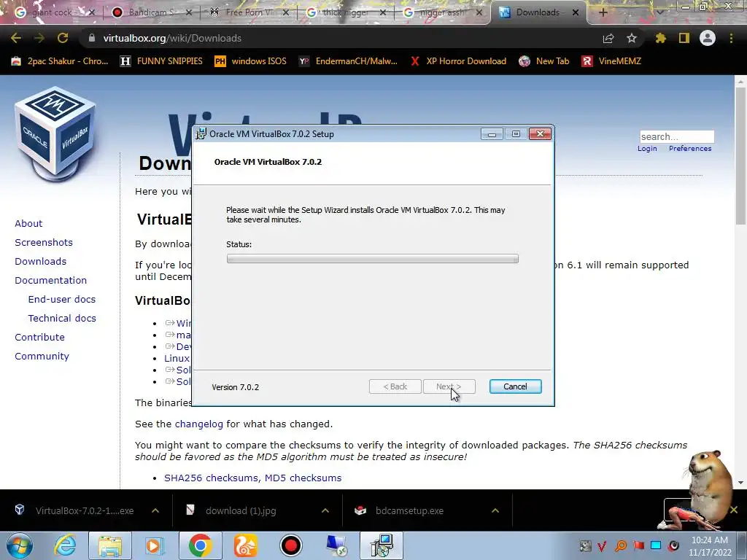Open the XP Horror Download bookmark

pos(458,61)
